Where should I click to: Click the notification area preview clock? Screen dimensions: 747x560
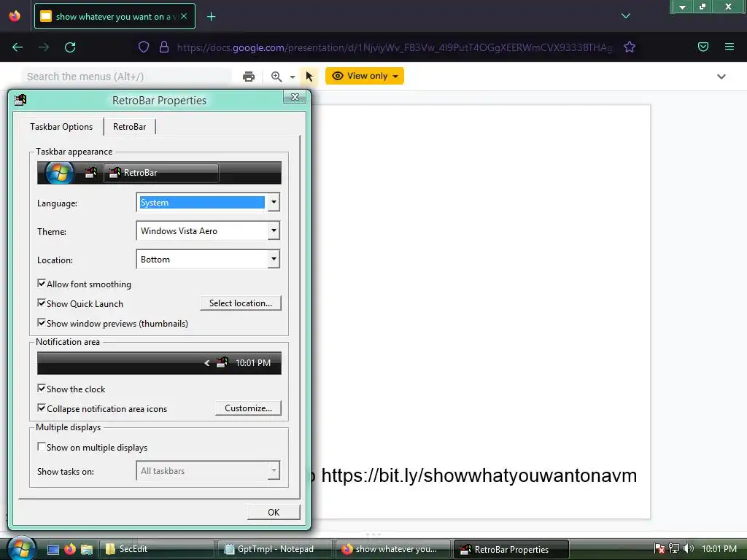[x=253, y=363]
